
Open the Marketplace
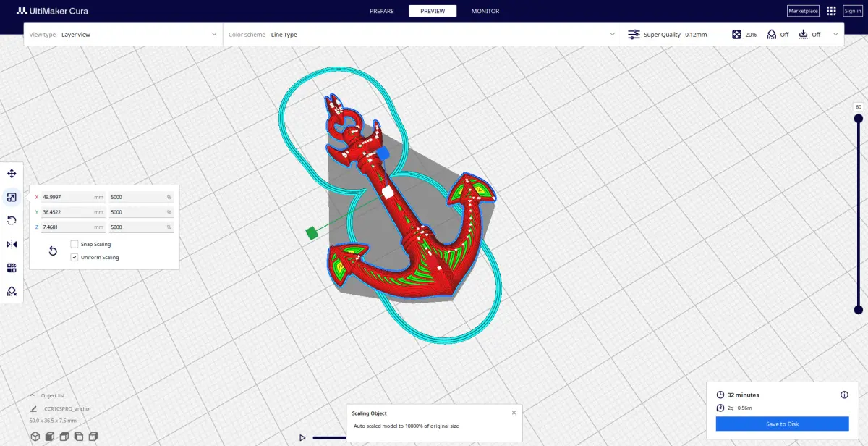803,11
